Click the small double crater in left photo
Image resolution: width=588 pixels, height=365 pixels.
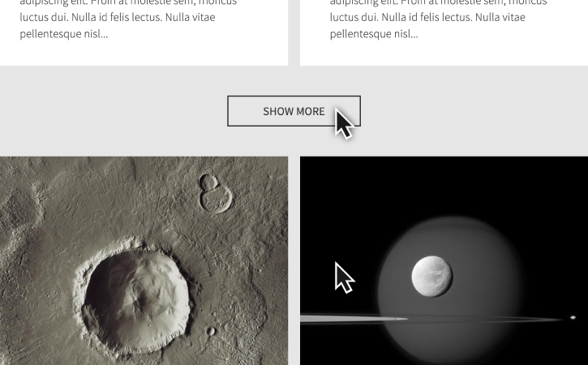tap(215, 194)
